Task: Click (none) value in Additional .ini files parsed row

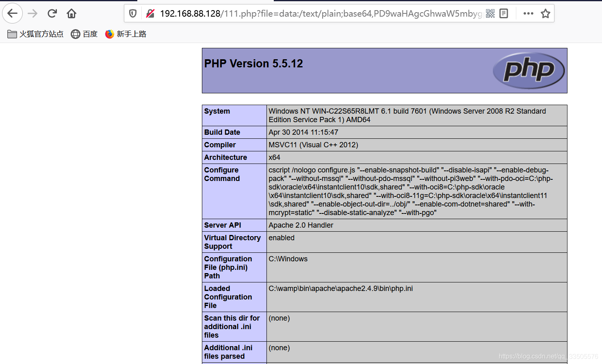Action: 279,348
